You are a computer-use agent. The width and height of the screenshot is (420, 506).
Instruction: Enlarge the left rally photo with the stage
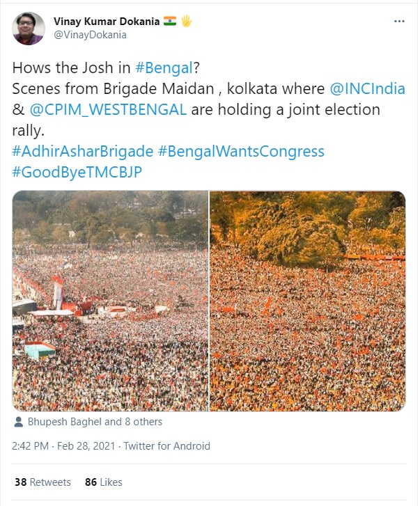click(110, 301)
